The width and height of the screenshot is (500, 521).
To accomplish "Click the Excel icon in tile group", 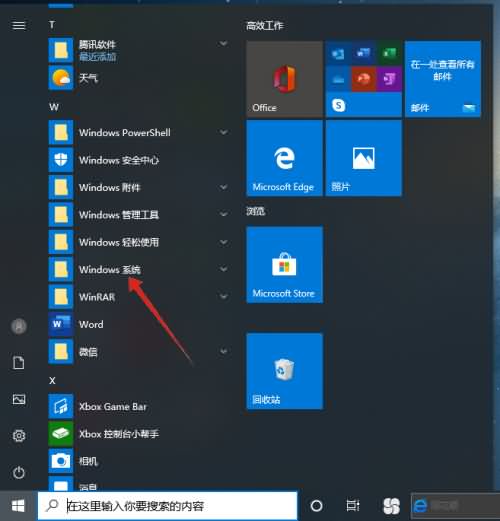I will [x=389, y=53].
